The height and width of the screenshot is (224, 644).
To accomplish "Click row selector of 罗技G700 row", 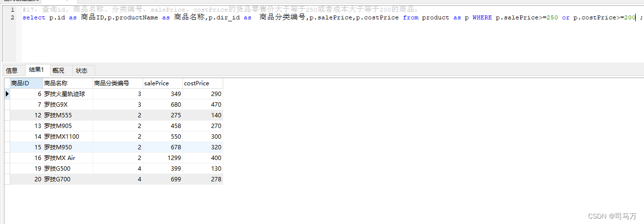I will (7, 179).
